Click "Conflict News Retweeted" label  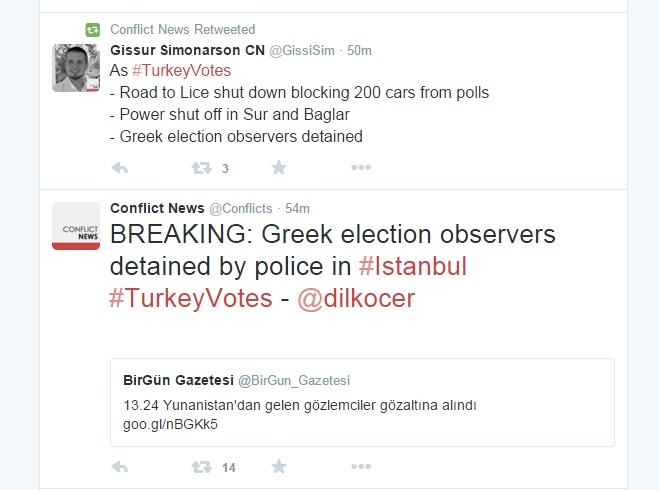[x=182, y=30]
